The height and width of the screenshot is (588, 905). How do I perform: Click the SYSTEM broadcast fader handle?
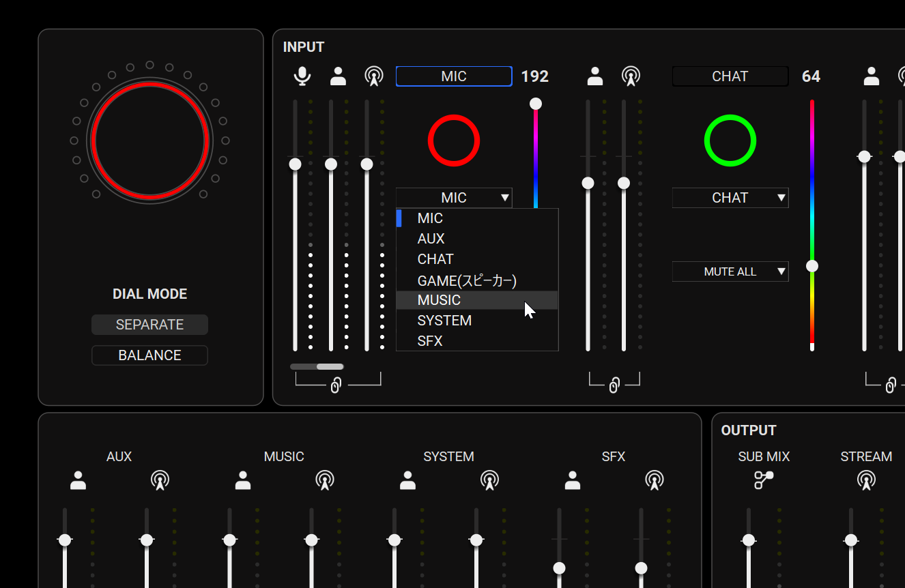click(x=476, y=540)
